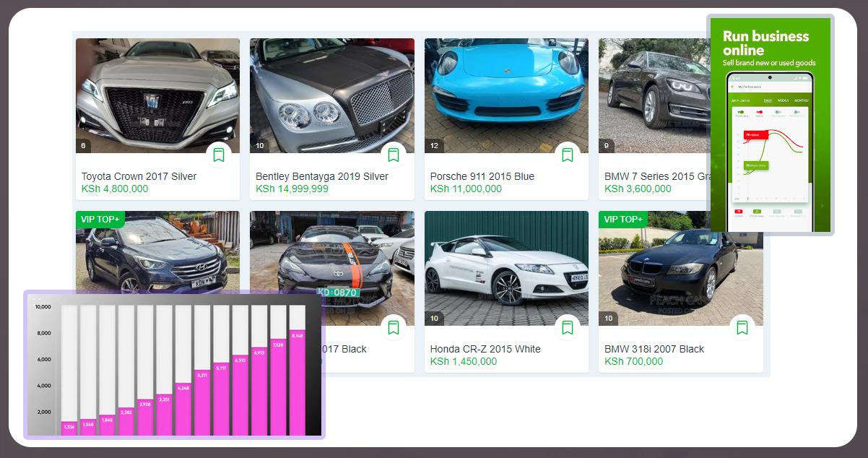Toggle the red Visitors switch
This screenshot has width=868, height=458.
pyautogui.click(x=759, y=113)
